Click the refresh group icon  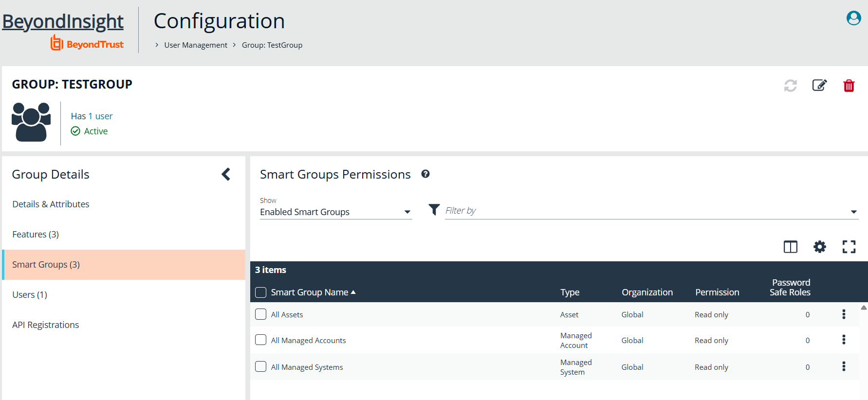[x=790, y=86]
